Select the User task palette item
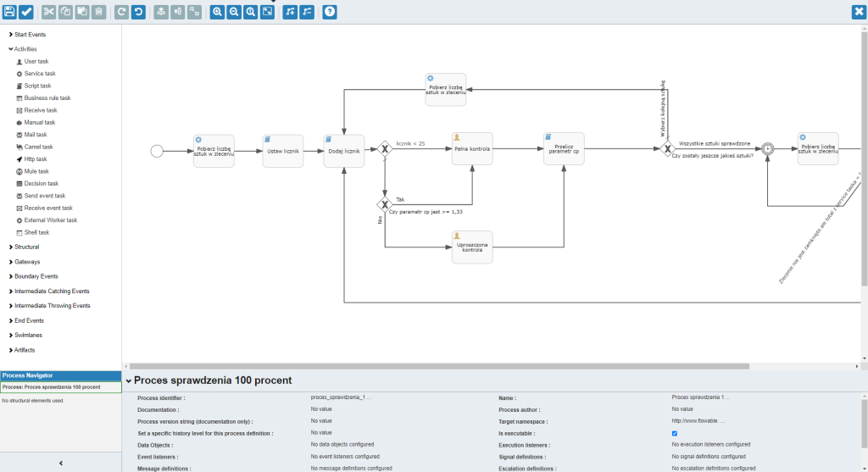 click(33, 61)
